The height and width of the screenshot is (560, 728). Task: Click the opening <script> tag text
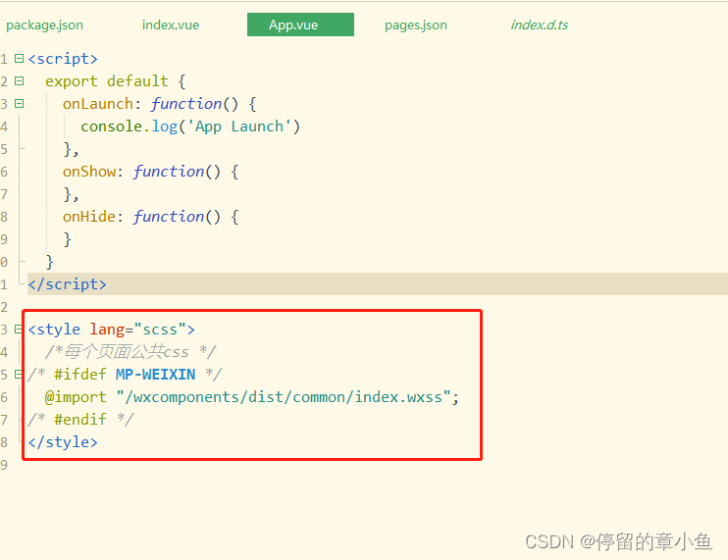pos(63,59)
